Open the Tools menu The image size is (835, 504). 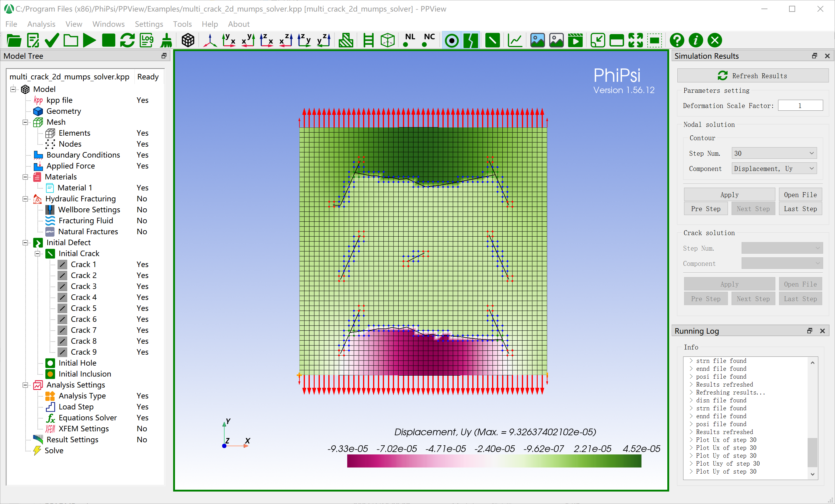tap(182, 24)
